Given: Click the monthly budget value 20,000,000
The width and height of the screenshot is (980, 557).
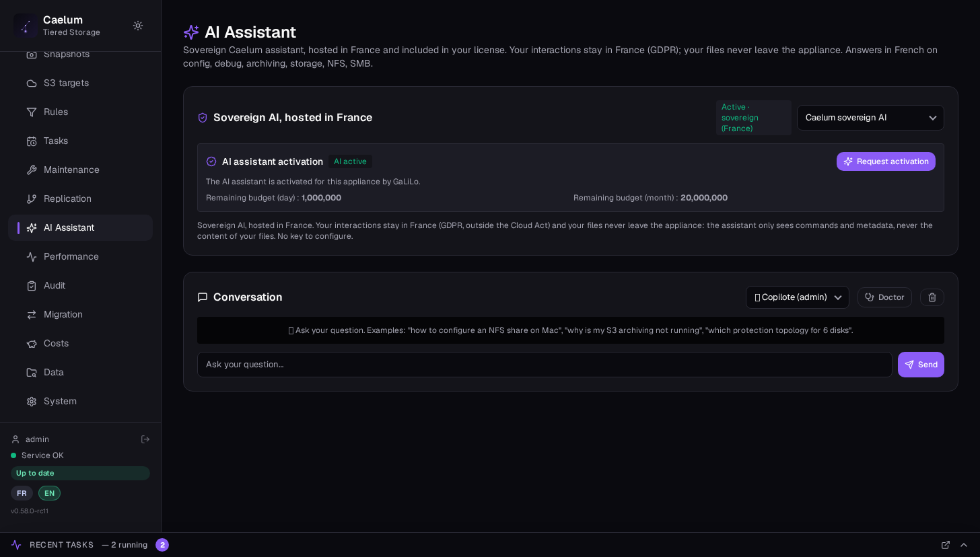Looking at the screenshot, I should (x=704, y=198).
